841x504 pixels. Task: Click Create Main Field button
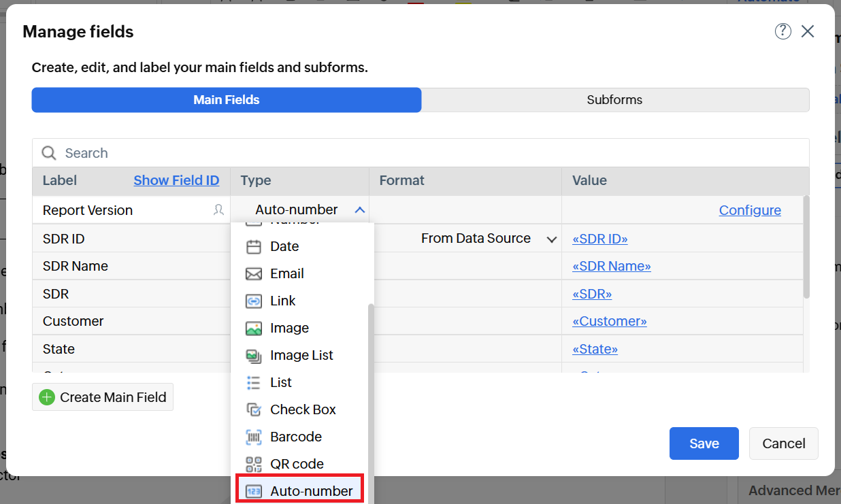tap(103, 397)
